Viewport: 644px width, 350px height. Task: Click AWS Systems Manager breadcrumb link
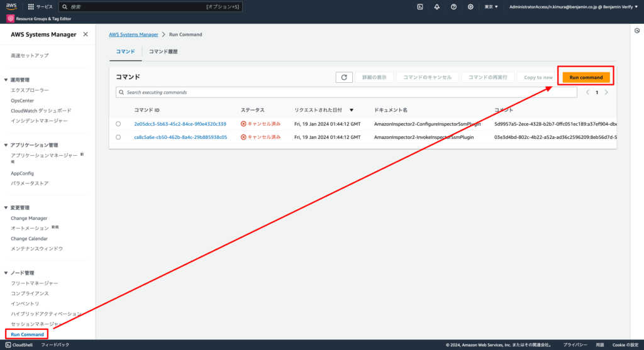[133, 35]
